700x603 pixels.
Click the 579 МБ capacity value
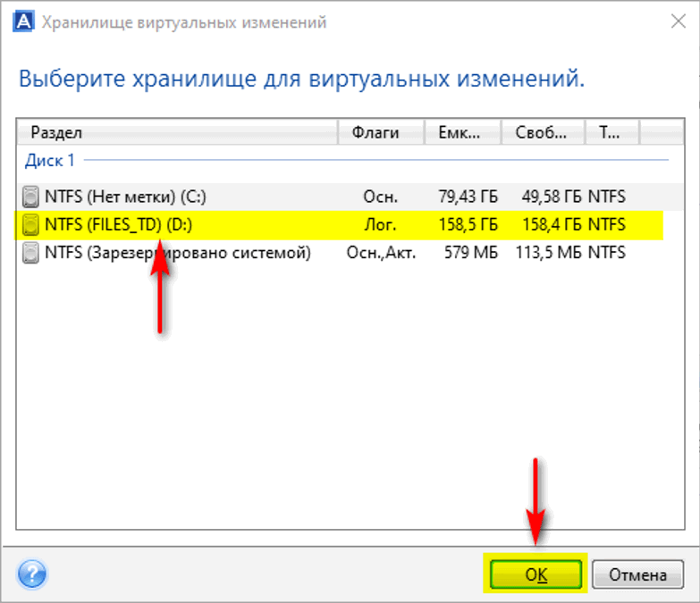tap(471, 253)
